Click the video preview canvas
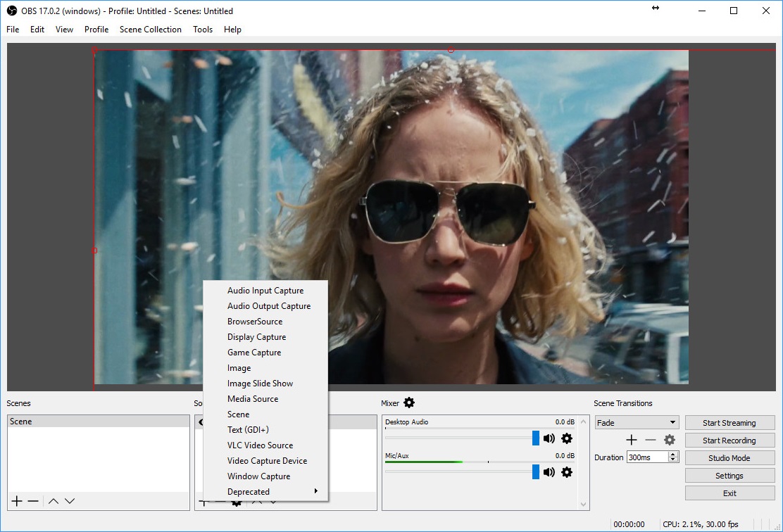Screen dimensions: 783x532 tap(391, 217)
